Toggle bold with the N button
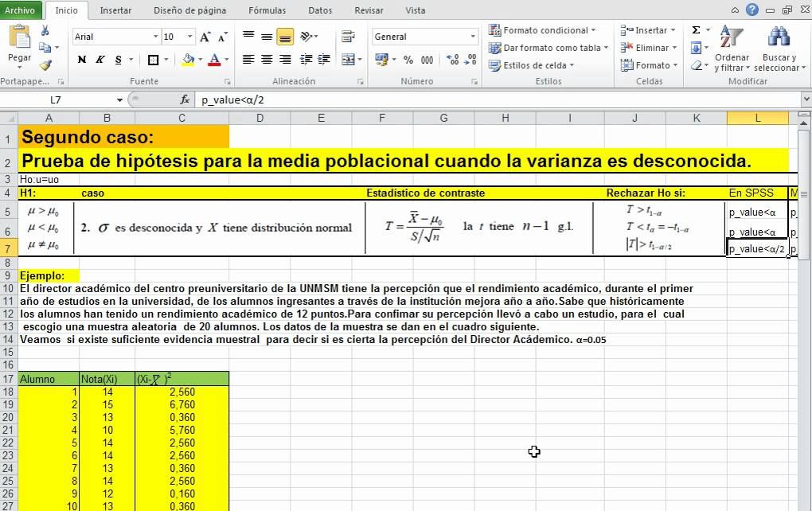Viewport: 812px width, 511px height. pyautogui.click(x=82, y=60)
